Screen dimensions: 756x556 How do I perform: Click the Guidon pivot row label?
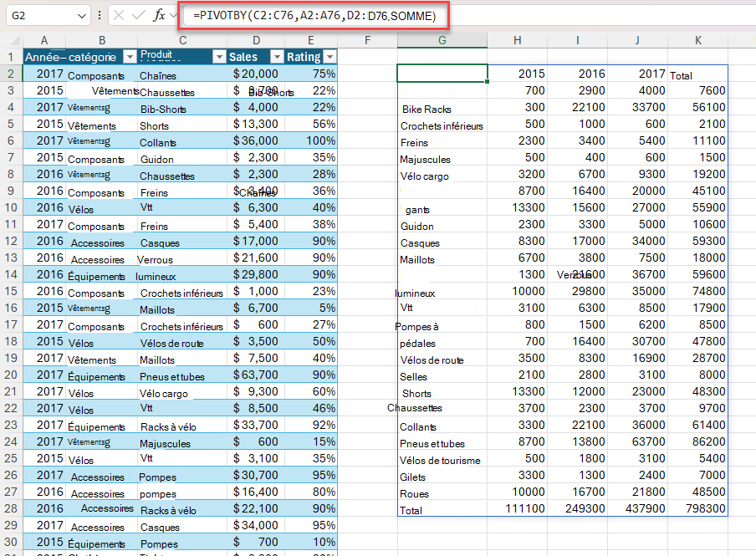442,226
